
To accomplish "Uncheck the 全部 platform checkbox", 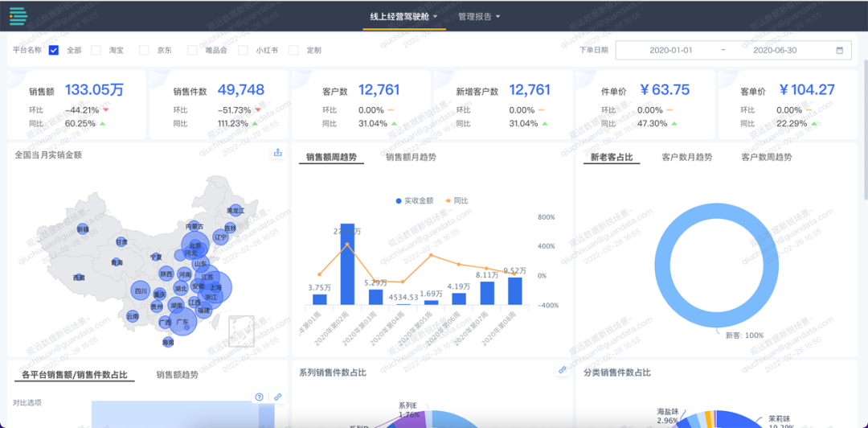I will (54, 50).
